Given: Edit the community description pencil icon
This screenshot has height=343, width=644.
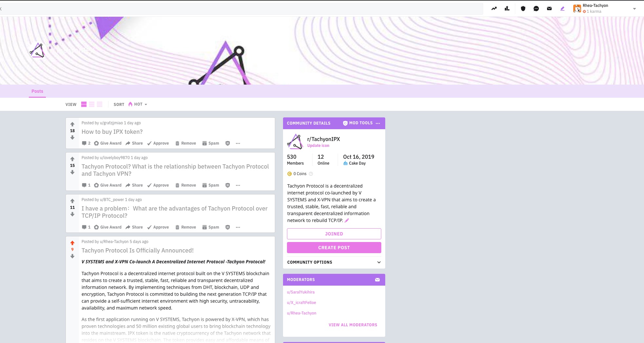Looking at the screenshot, I should [347, 220].
